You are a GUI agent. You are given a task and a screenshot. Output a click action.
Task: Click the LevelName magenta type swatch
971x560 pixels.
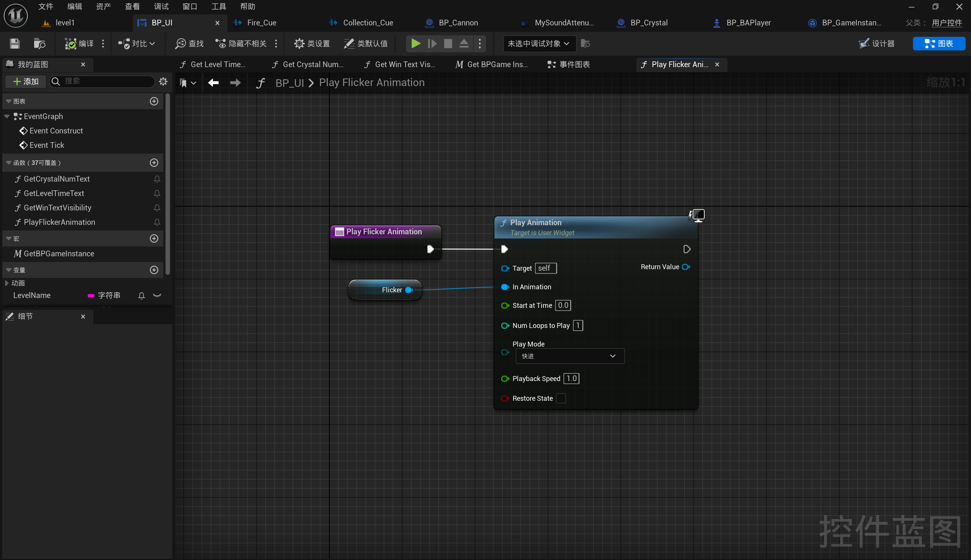click(x=91, y=295)
